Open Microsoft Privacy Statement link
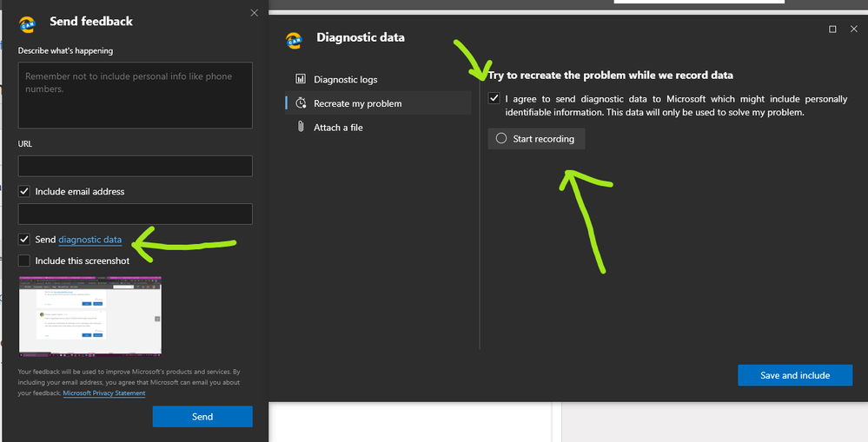 point(104,393)
